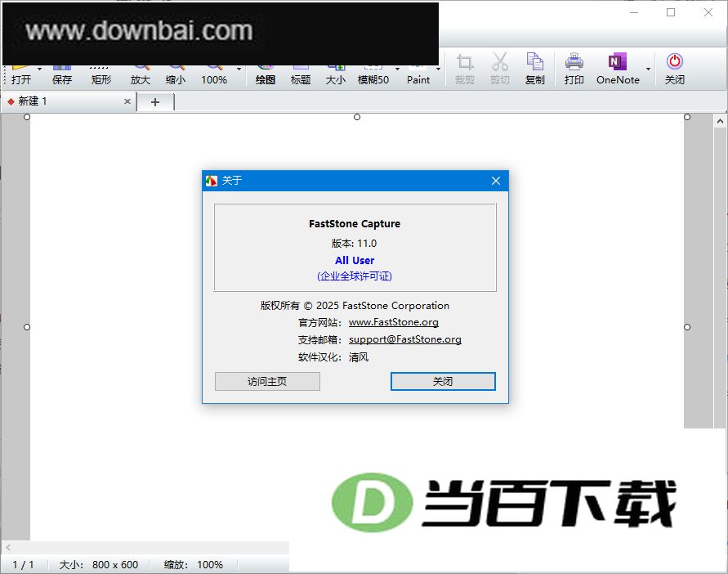Click the blue All User text
The height and width of the screenshot is (574, 728).
click(355, 260)
